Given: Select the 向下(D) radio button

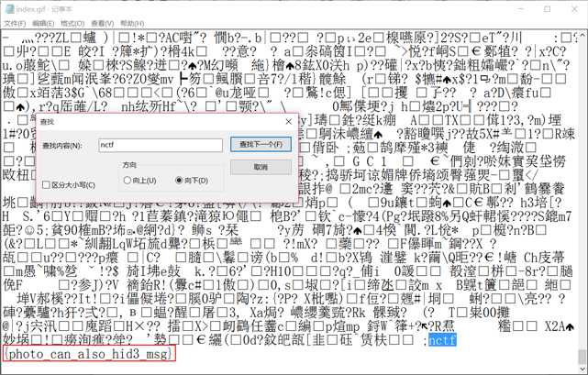Looking at the screenshot, I should (x=191, y=181).
